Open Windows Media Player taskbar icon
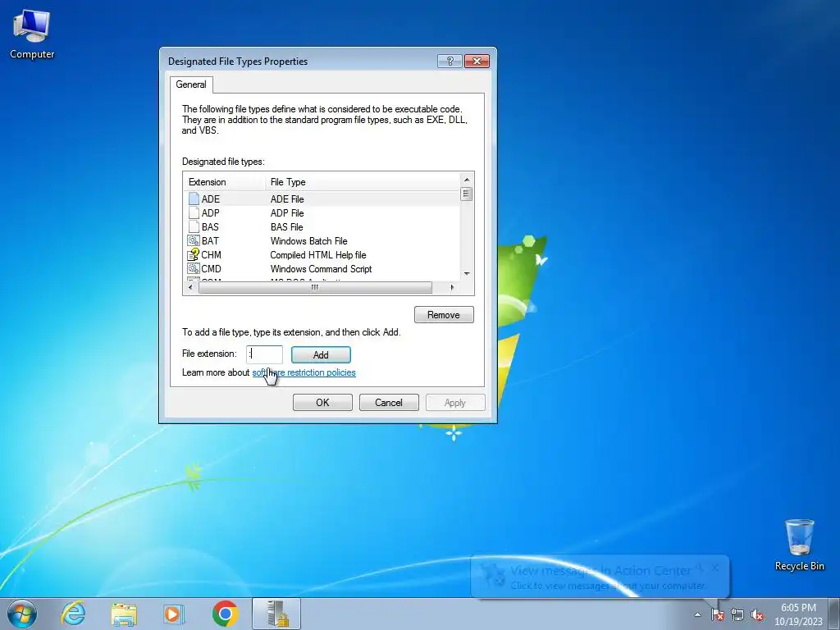 tap(174, 614)
